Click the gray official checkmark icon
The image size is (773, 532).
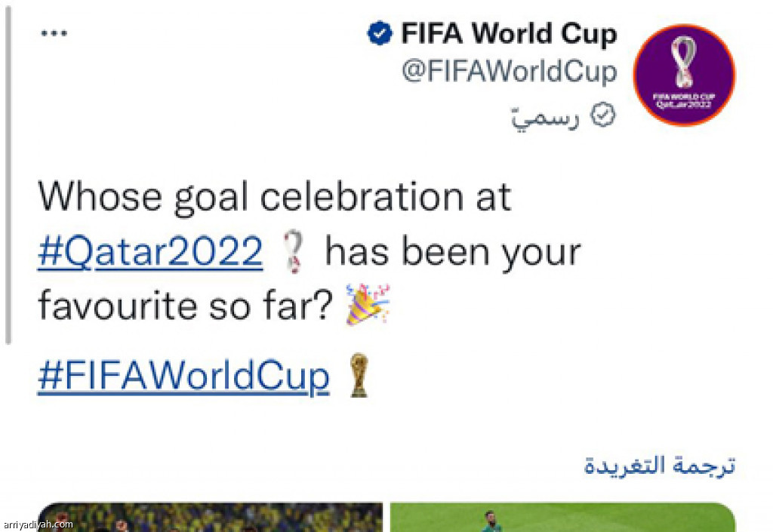tap(605, 115)
